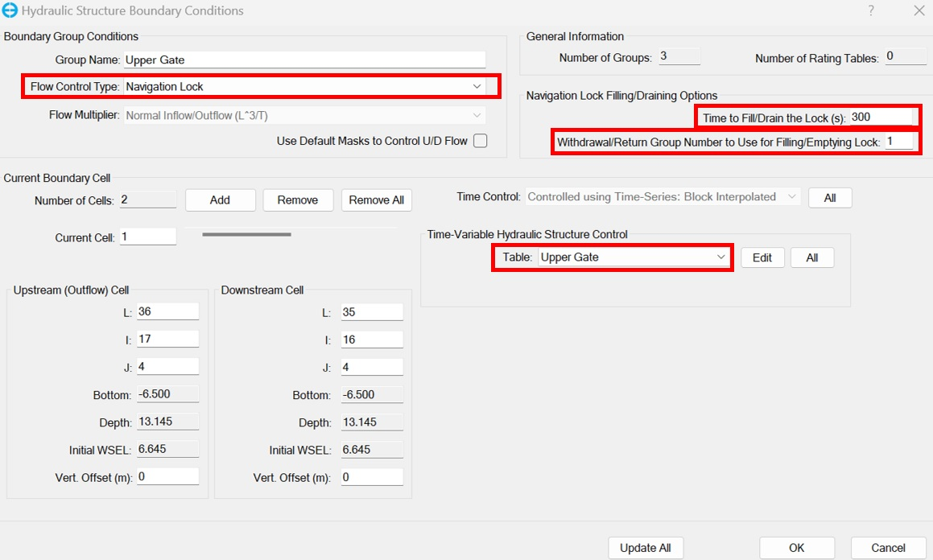Image resolution: width=933 pixels, height=560 pixels.
Task: Select the Withdrawal/Return Group Number field
Action: pyautogui.click(x=898, y=142)
